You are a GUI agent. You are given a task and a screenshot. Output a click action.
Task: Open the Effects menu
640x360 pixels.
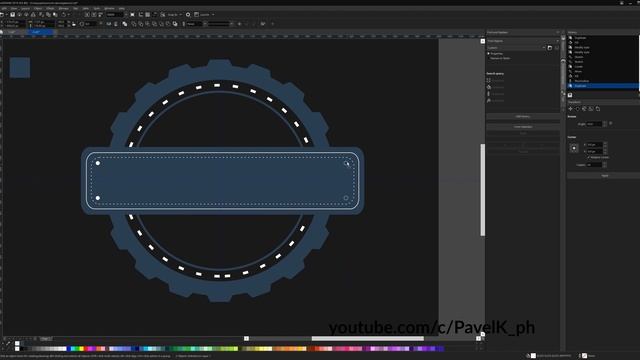coord(50,8)
